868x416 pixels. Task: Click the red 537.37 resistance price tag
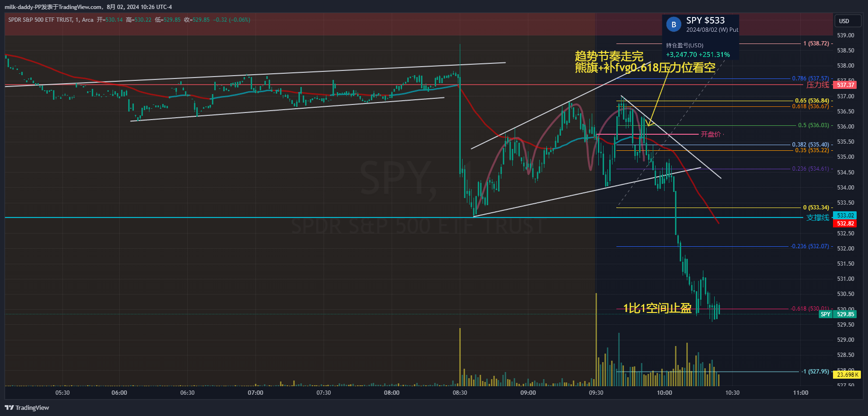pos(845,85)
